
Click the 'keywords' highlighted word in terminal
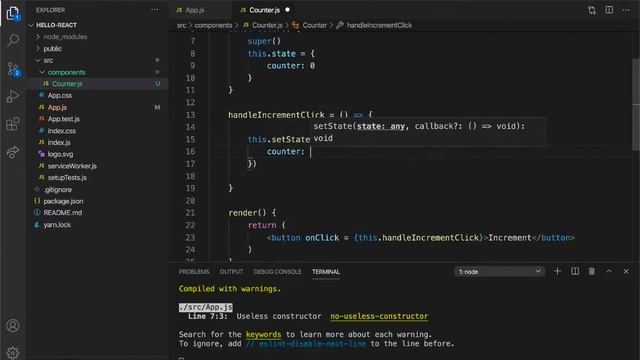(263, 335)
